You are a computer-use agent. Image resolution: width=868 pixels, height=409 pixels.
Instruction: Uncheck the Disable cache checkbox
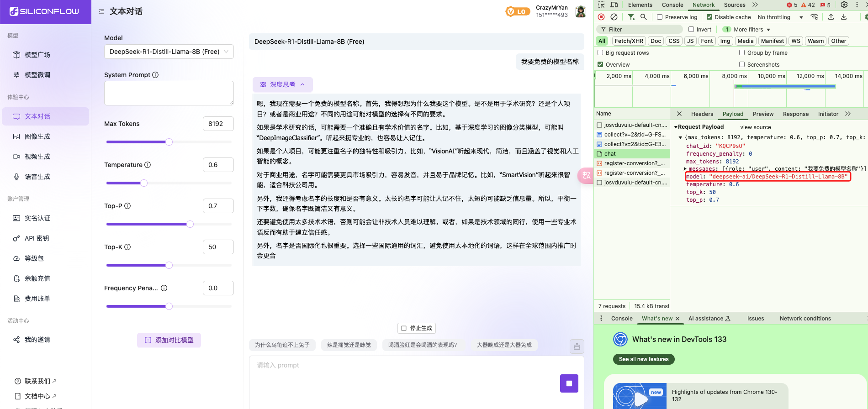click(x=709, y=17)
